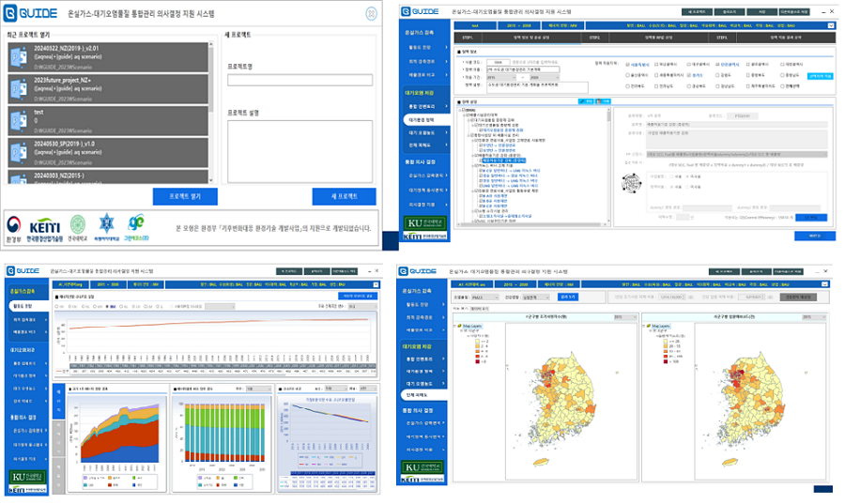Toggle the 인천광역시 region checkbox
The width and height of the screenshot is (845, 504).
[x=718, y=64]
